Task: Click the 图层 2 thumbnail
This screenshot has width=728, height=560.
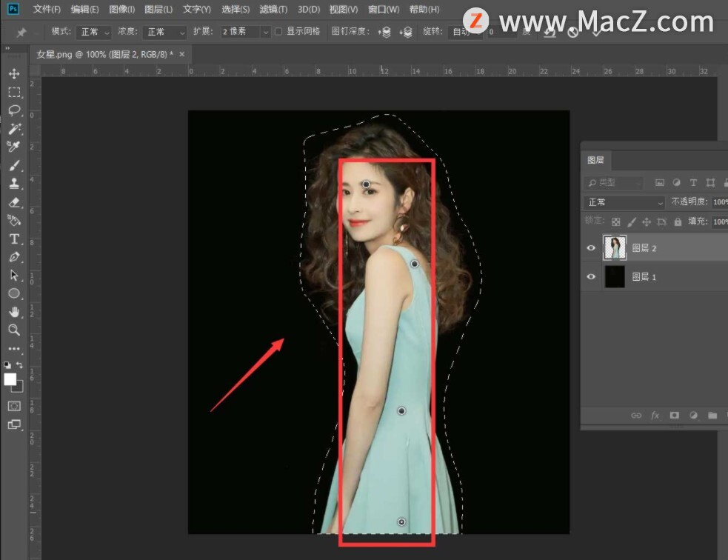Action: coord(614,247)
